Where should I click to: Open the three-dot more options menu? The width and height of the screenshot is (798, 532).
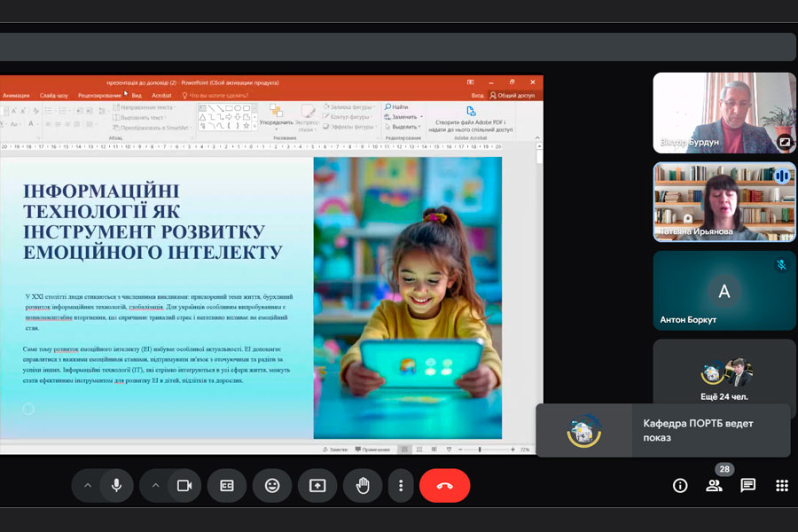[401, 485]
